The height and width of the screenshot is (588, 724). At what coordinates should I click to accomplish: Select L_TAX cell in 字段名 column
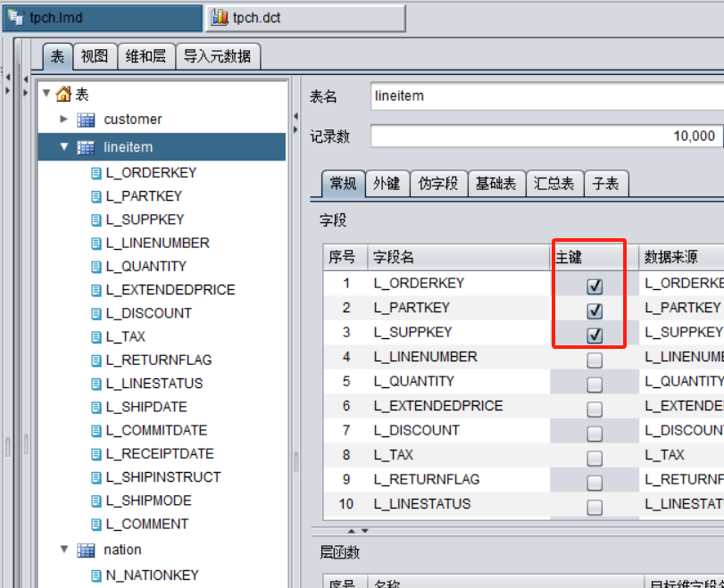(x=459, y=455)
